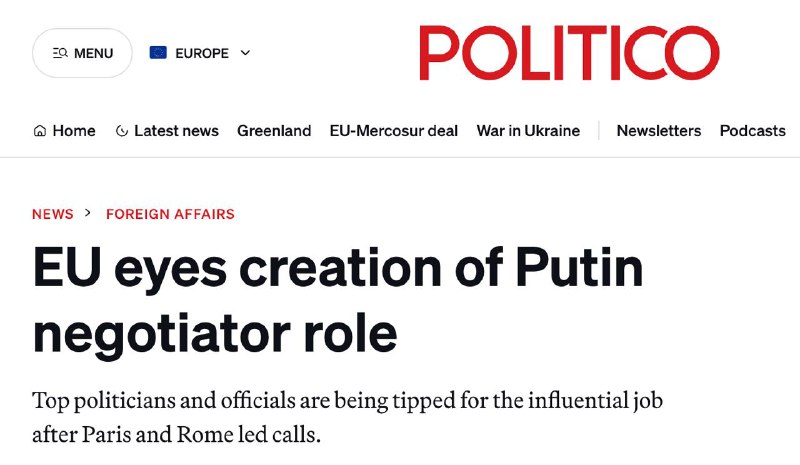Visit the Podcasts page
This screenshot has height=465, width=800.
pyautogui.click(x=753, y=131)
